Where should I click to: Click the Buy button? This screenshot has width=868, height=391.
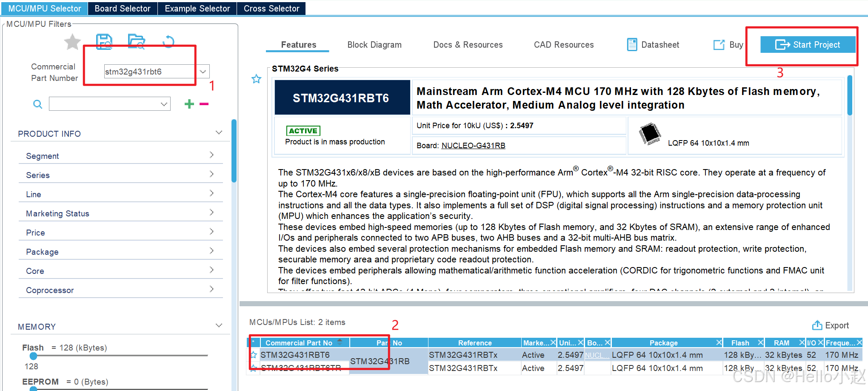point(728,45)
